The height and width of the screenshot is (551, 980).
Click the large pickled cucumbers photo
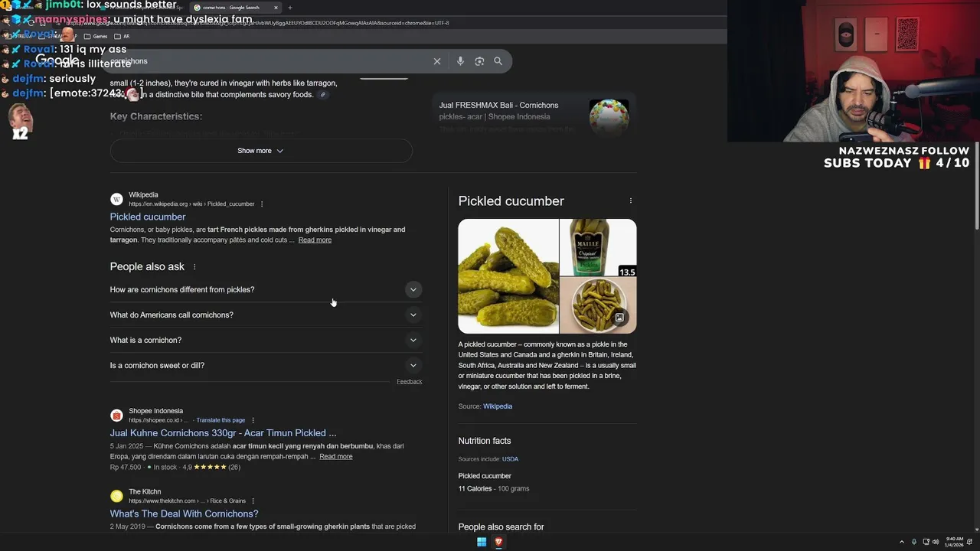(x=508, y=276)
